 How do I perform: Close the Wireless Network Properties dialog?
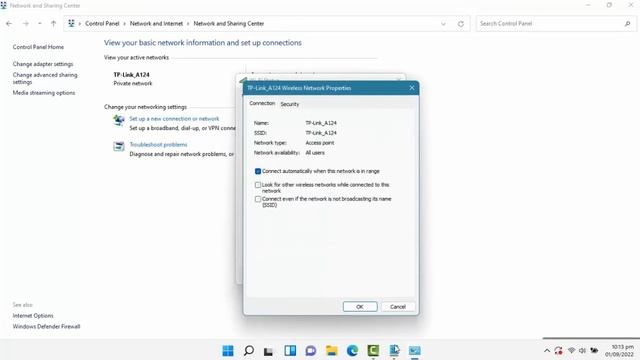click(412, 88)
